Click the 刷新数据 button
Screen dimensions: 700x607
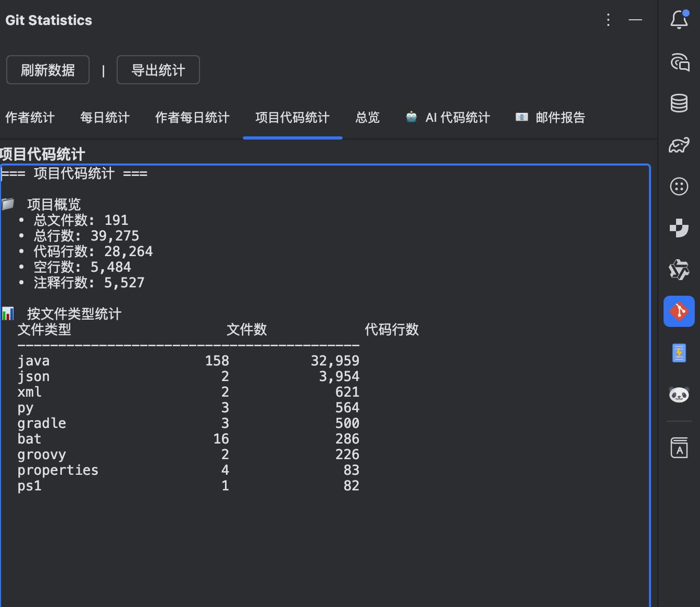coord(47,70)
